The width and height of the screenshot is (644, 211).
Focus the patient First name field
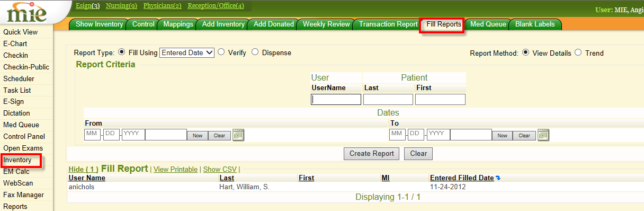(x=440, y=99)
